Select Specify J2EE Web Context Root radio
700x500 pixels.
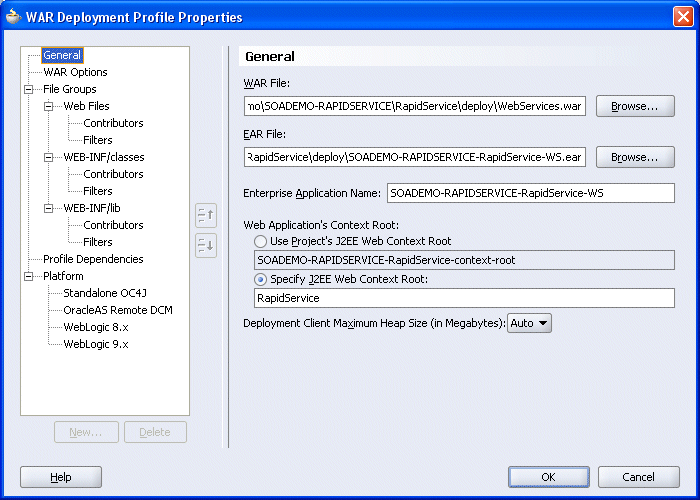tap(261, 279)
